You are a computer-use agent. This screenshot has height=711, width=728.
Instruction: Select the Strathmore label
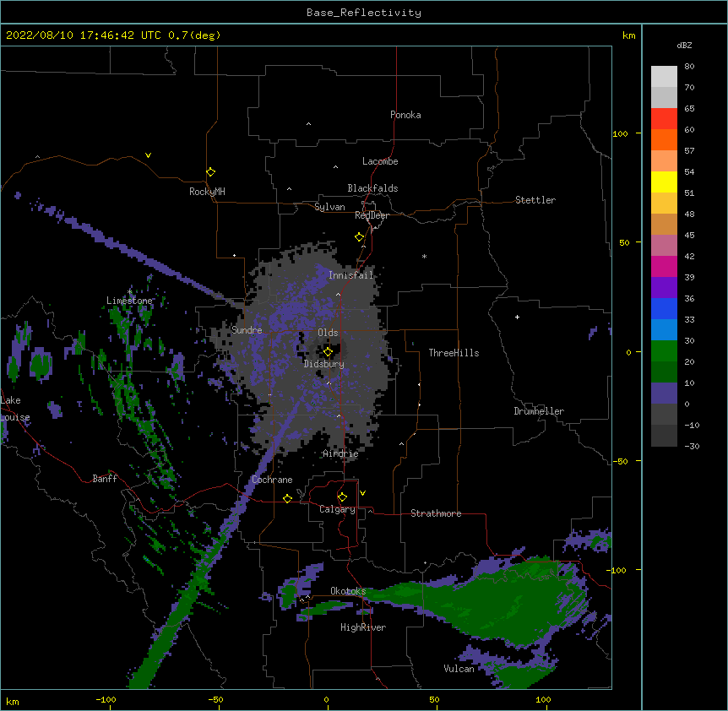coord(436,513)
